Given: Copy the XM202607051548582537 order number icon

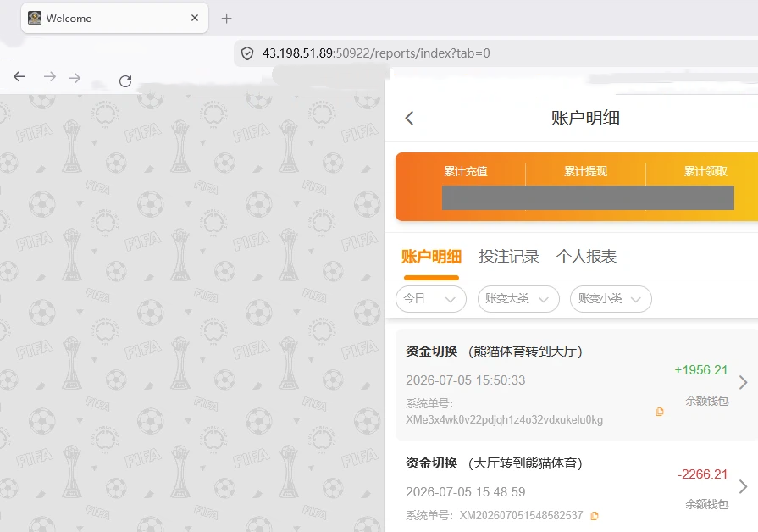Looking at the screenshot, I should coord(595,516).
